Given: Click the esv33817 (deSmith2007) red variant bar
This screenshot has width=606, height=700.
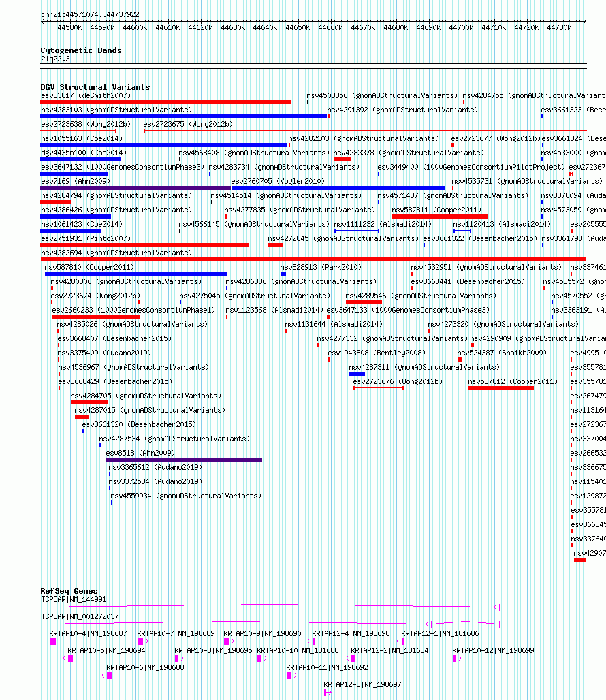Looking at the screenshot, I should click(x=165, y=102).
